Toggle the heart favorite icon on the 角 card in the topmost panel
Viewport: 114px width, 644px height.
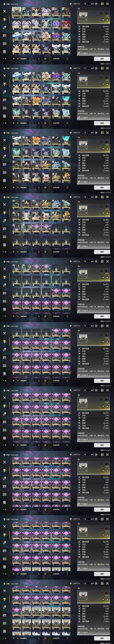(x=103, y=20)
